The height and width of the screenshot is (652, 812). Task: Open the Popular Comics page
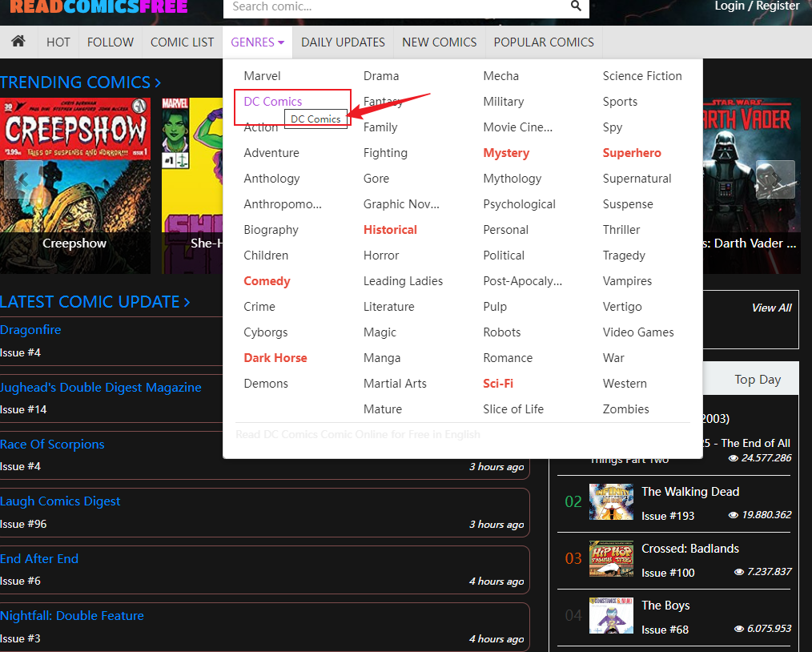tap(544, 42)
